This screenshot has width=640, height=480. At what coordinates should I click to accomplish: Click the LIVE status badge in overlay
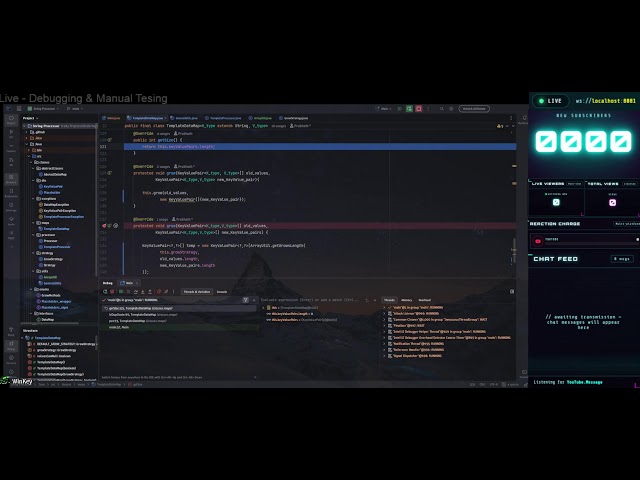(x=549, y=101)
